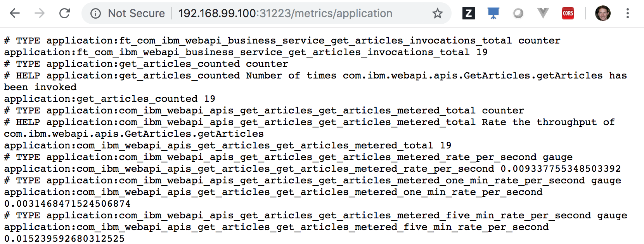
Task: Open the black Z extension
Action: coord(469,14)
